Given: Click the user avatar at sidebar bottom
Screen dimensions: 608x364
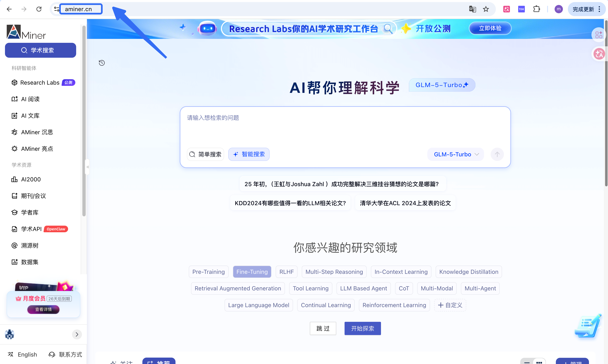Looking at the screenshot, I should tap(10, 334).
